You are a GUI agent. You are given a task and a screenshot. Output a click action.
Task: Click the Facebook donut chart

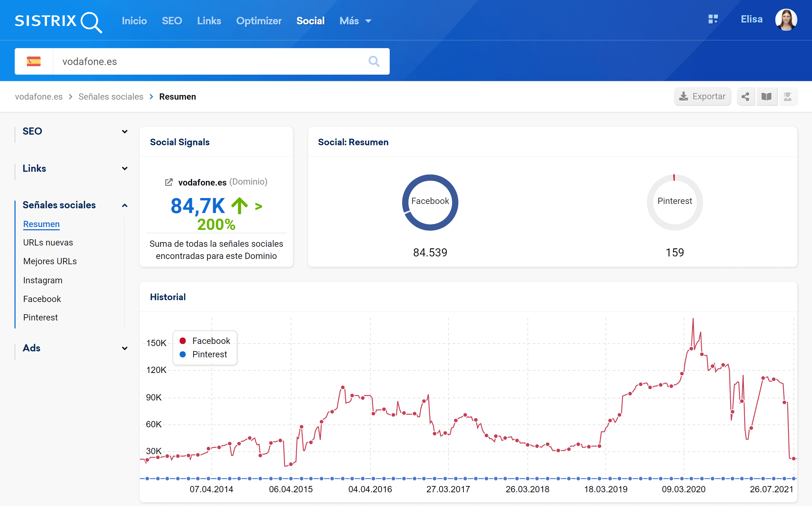[x=430, y=202]
